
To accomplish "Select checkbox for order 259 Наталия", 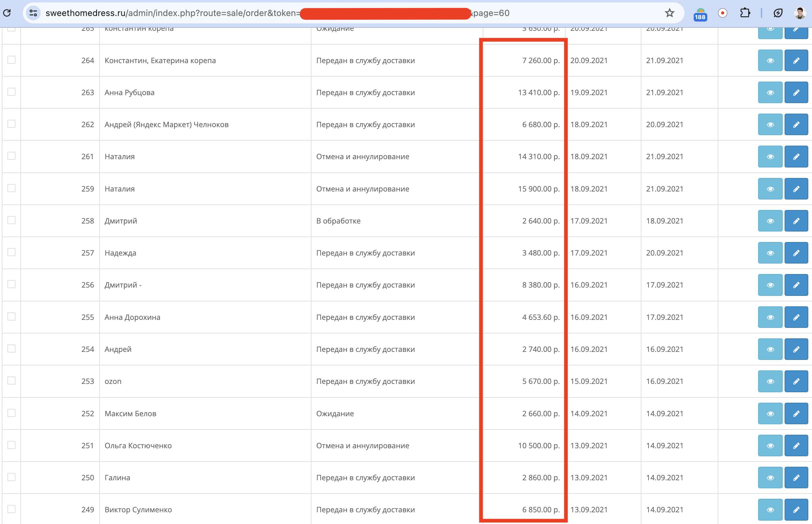I will pos(11,188).
